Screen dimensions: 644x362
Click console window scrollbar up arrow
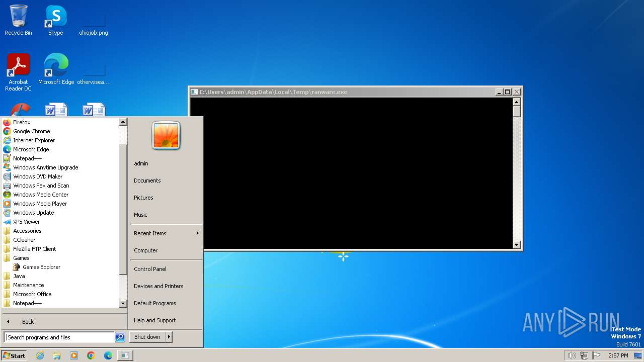pos(516,102)
